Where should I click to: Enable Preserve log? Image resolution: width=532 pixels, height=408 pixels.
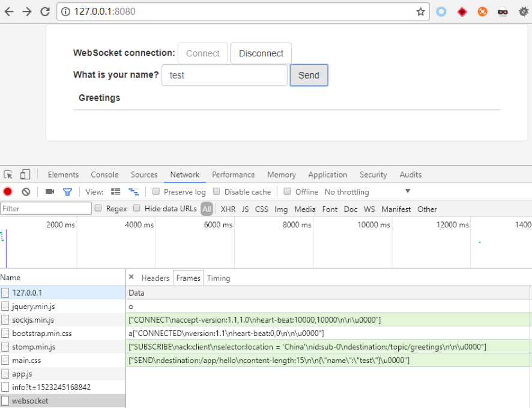pyautogui.click(x=156, y=191)
